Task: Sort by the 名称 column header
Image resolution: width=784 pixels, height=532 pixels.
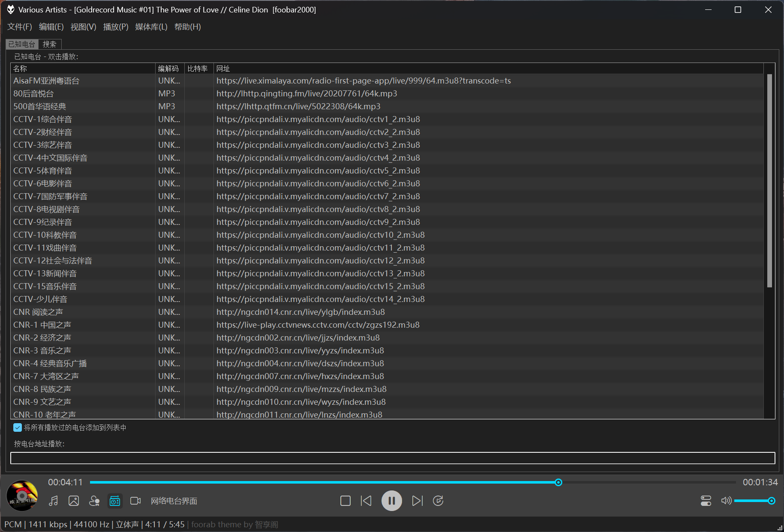Action: 83,69
